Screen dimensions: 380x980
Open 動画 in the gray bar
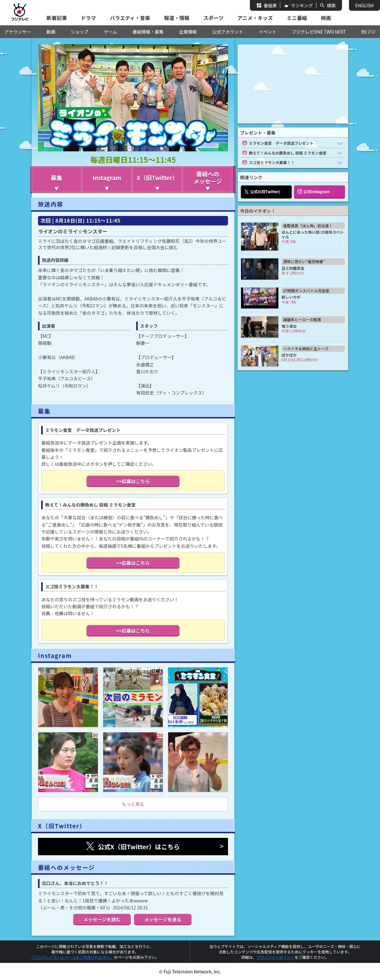tap(51, 32)
